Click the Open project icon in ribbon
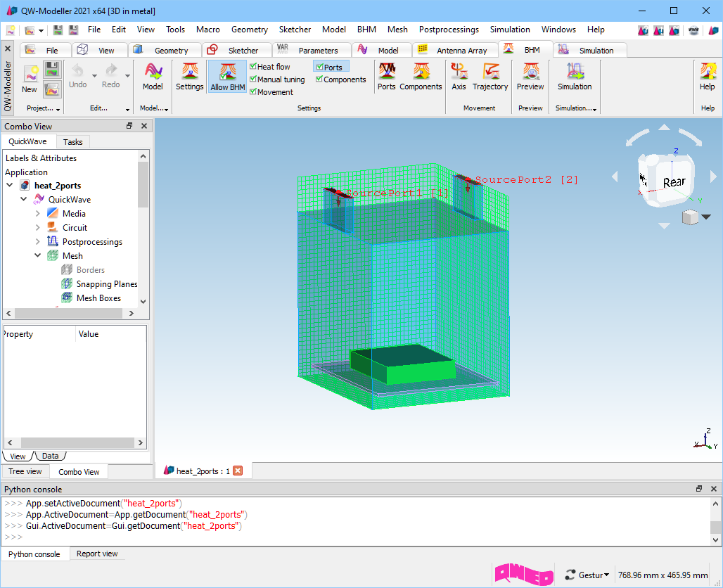Screen dimensions: 723x588 tap(52, 89)
